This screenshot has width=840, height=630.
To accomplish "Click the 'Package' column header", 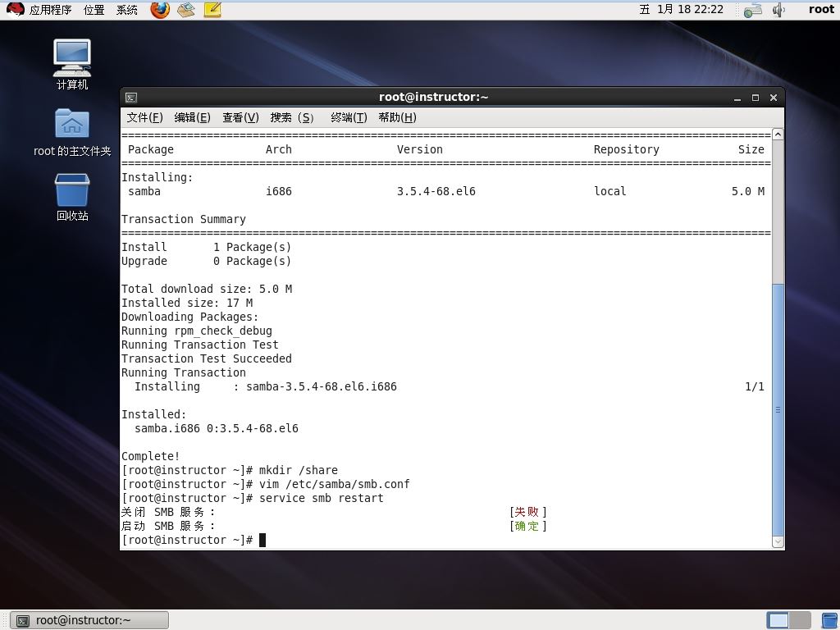I will point(151,150).
